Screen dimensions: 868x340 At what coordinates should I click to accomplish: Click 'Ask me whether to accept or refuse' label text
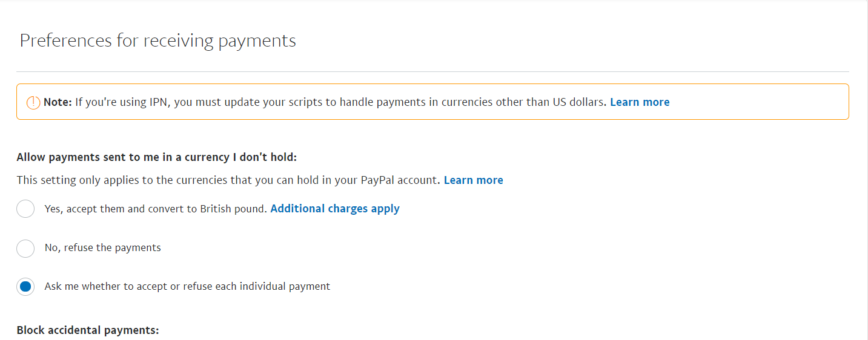pyautogui.click(x=187, y=287)
